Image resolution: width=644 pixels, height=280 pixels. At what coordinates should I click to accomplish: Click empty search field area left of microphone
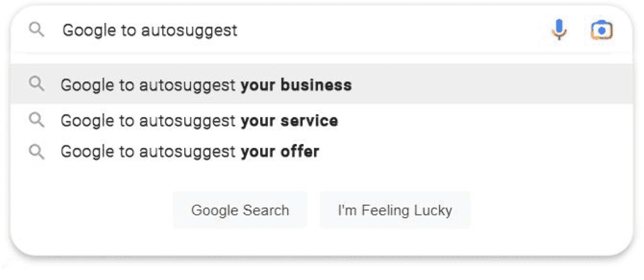(390, 30)
